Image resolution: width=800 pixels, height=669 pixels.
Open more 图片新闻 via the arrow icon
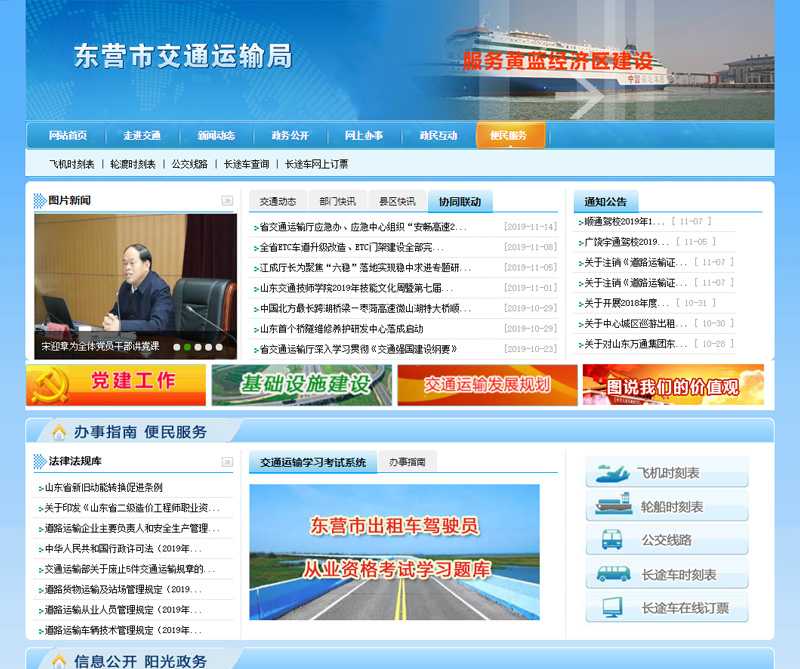coord(227,201)
